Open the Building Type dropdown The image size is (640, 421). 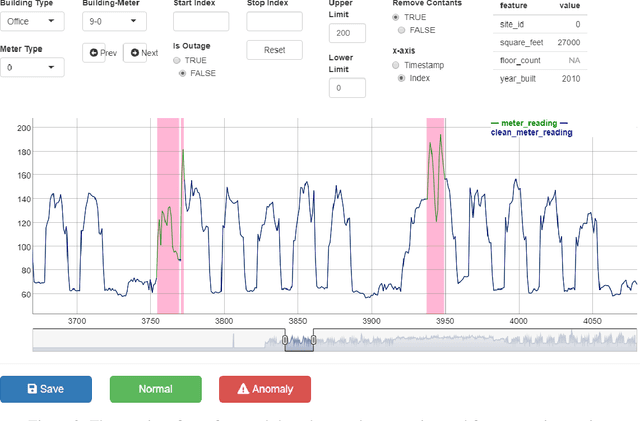[32, 21]
